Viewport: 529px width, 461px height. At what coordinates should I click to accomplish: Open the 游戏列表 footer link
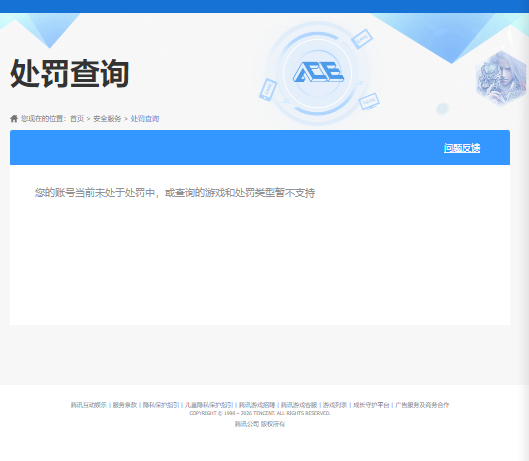click(335, 405)
